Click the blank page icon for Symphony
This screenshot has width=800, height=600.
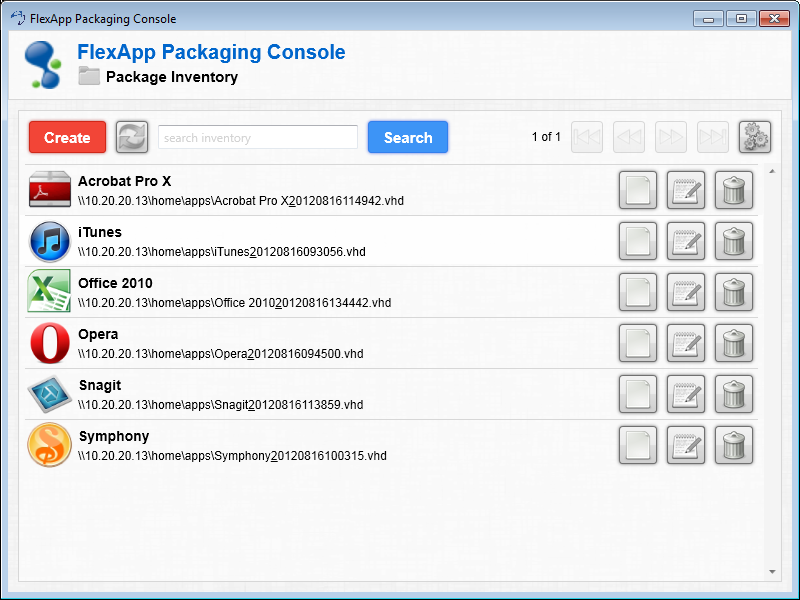coord(638,445)
